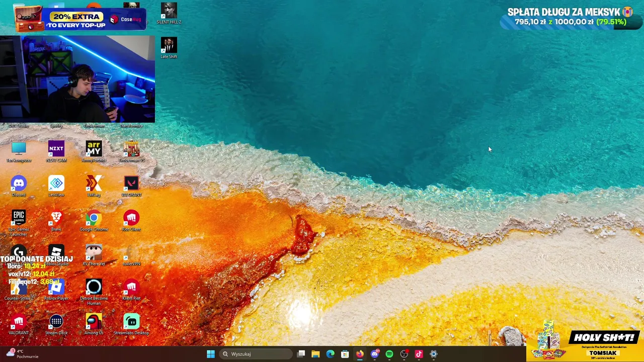Image resolution: width=644 pixels, height=362 pixels.
Task: Launch the ExitLag shortcut
Action: click(94, 186)
